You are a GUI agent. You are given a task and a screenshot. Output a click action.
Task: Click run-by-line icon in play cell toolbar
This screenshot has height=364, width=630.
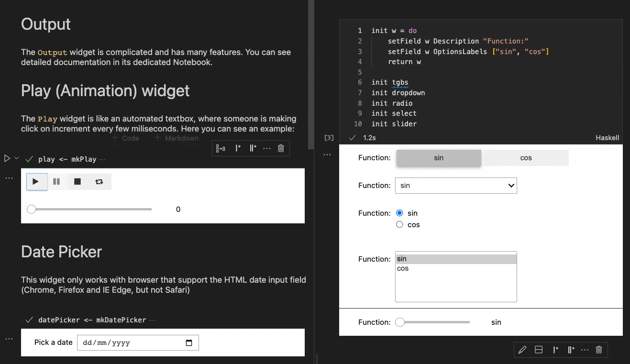221,148
